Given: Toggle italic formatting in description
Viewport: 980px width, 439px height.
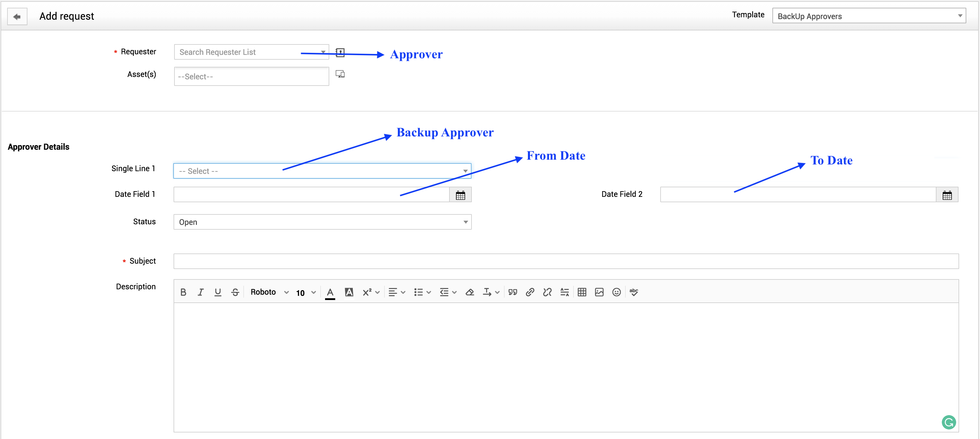Looking at the screenshot, I should click(x=200, y=292).
